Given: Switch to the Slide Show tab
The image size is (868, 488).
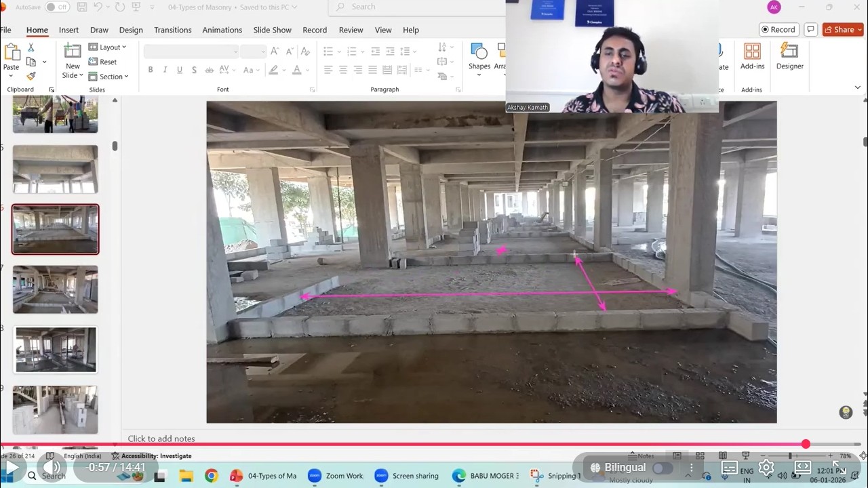Looking at the screenshot, I should click(x=273, y=30).
